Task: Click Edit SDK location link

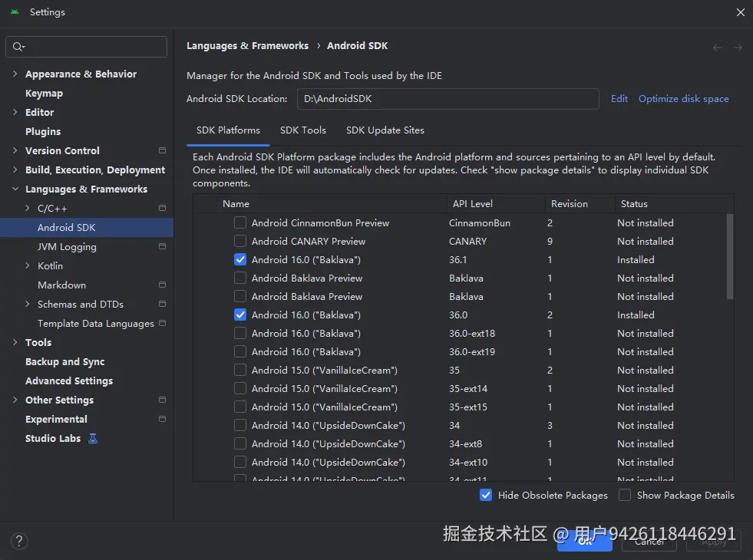Action: point(619,99)
